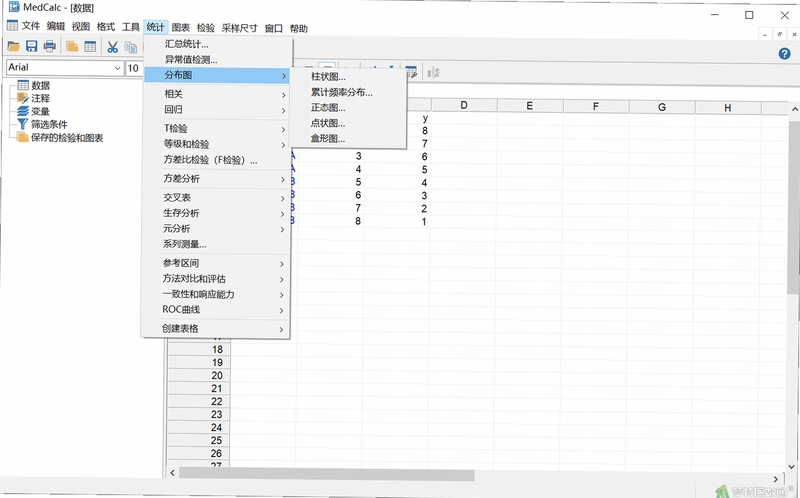
Task: Click the cut scissors toolbar icon
Action: [112, 47]
